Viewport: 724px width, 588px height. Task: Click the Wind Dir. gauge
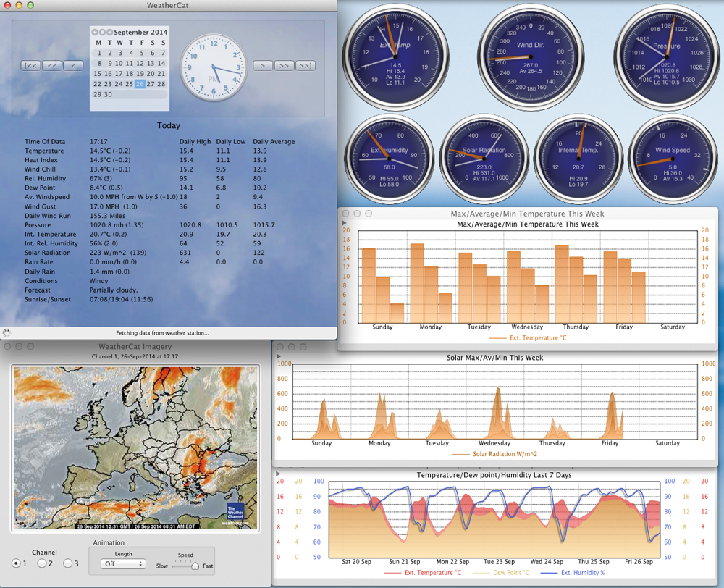tap(532, 58)
